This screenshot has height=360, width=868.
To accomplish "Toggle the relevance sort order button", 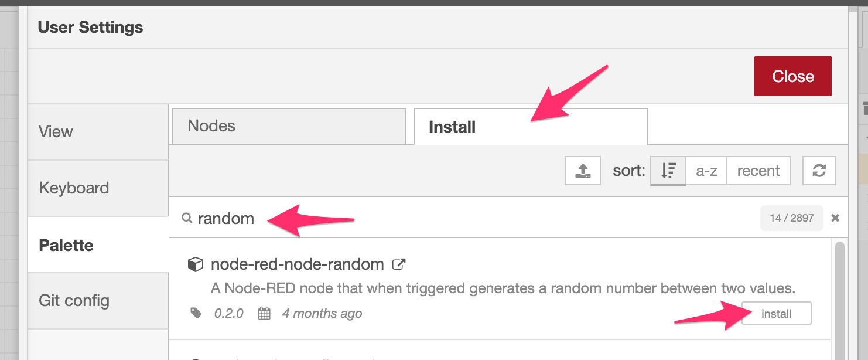I will click(x=668, y=171).
